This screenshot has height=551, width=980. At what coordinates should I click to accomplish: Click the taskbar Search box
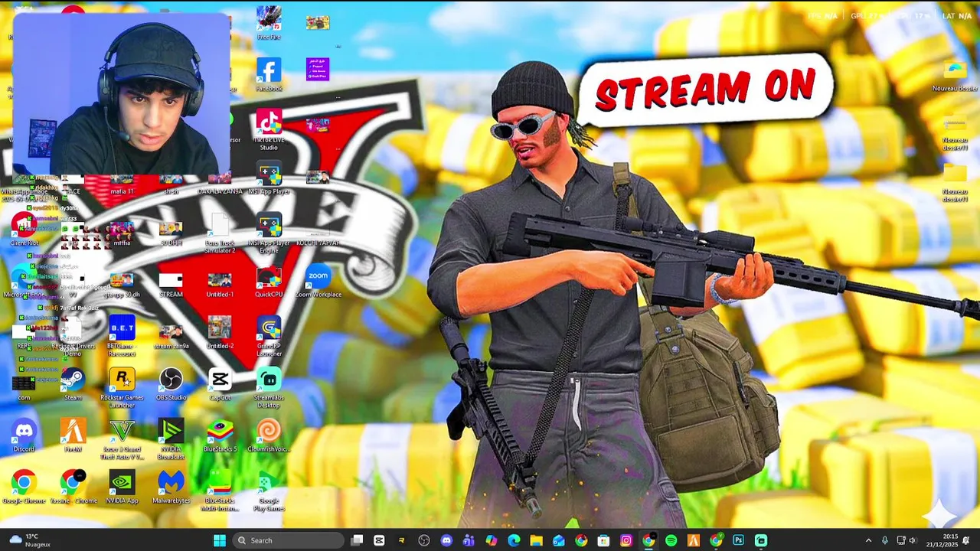click(x=288, y=540)
